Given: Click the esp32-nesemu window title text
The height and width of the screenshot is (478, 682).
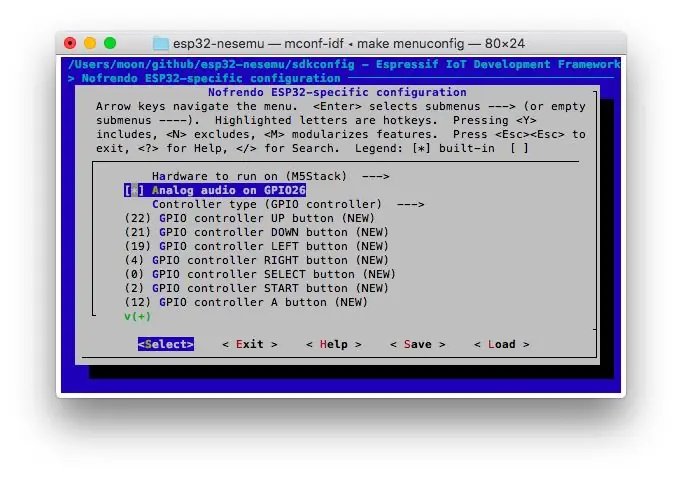Looking at the screenshot, I should tap(349, 43).
